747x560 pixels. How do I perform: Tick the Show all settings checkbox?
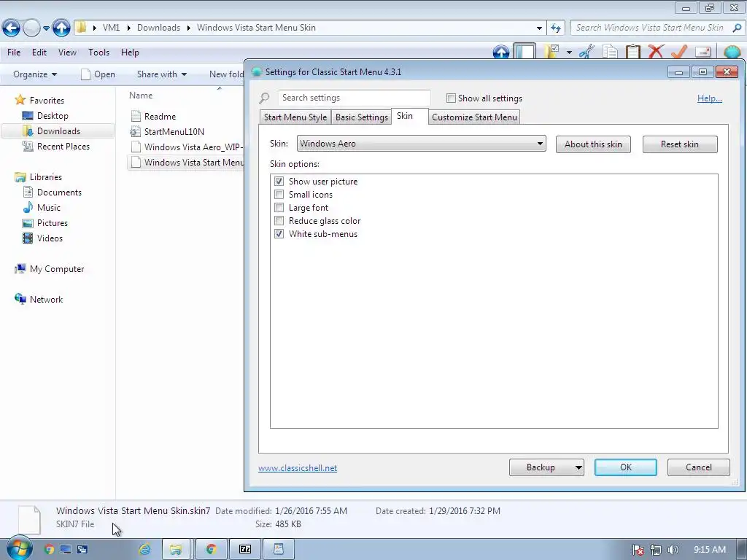point(451,98)
